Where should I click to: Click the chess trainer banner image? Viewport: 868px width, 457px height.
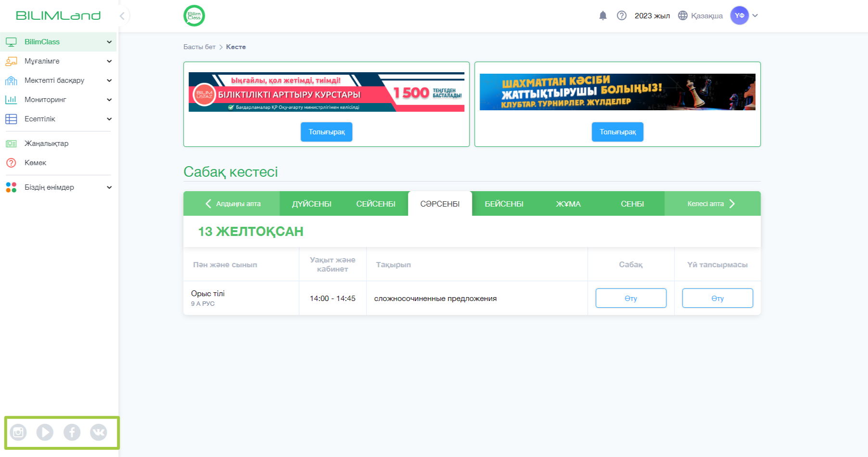click(x=618, y=92)
